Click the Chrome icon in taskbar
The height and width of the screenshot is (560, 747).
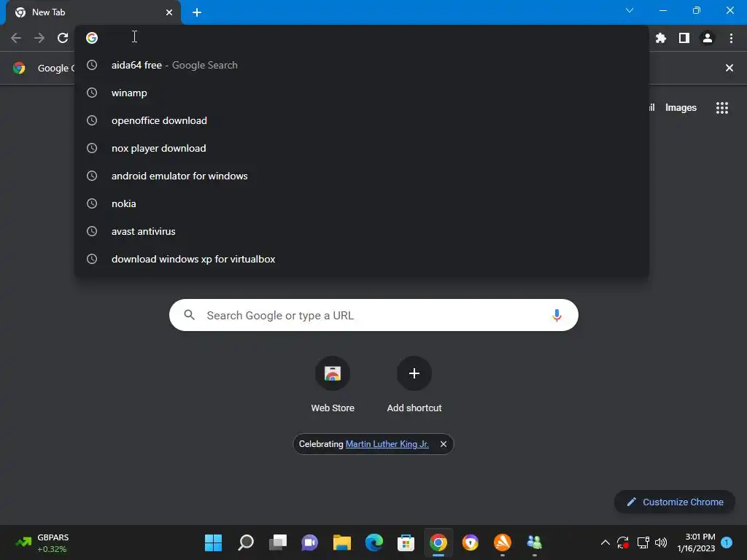tap(438, 542)
